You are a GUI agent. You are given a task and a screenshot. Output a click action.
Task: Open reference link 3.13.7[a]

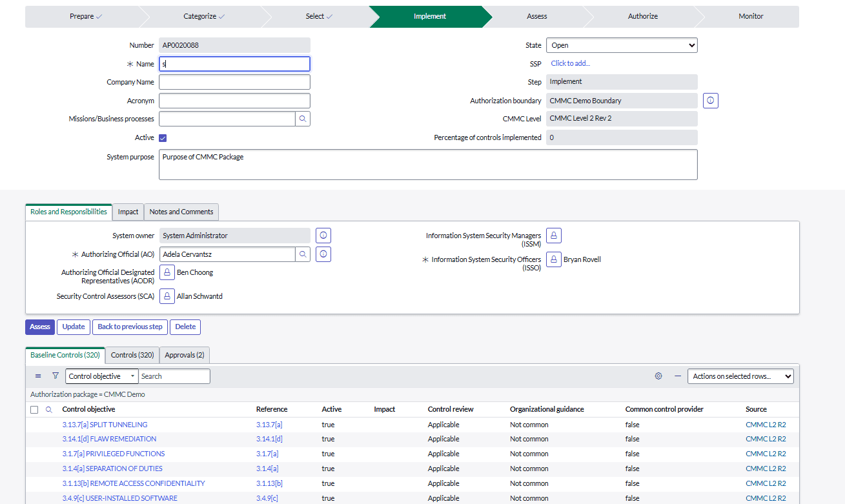tap(269, 425)
